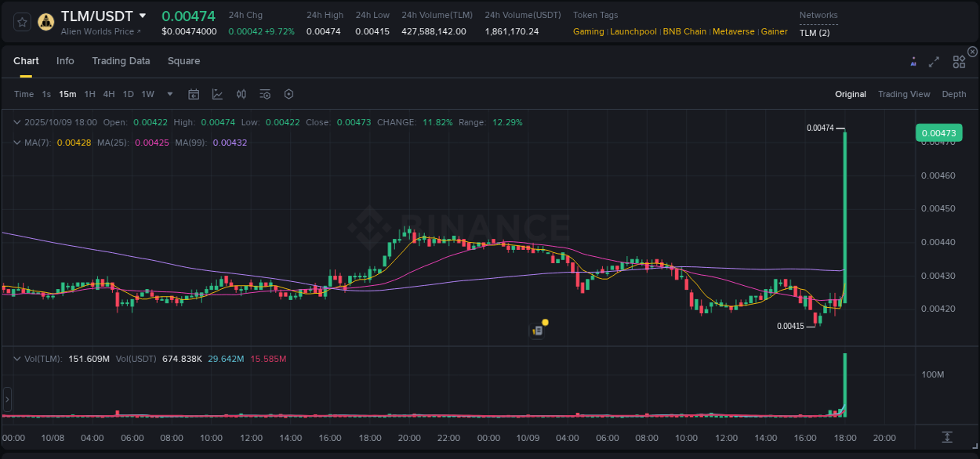Select the line chart style icon
Image resolution: width=980 pixels, height=459 pixels.
[x=217, y=94]
